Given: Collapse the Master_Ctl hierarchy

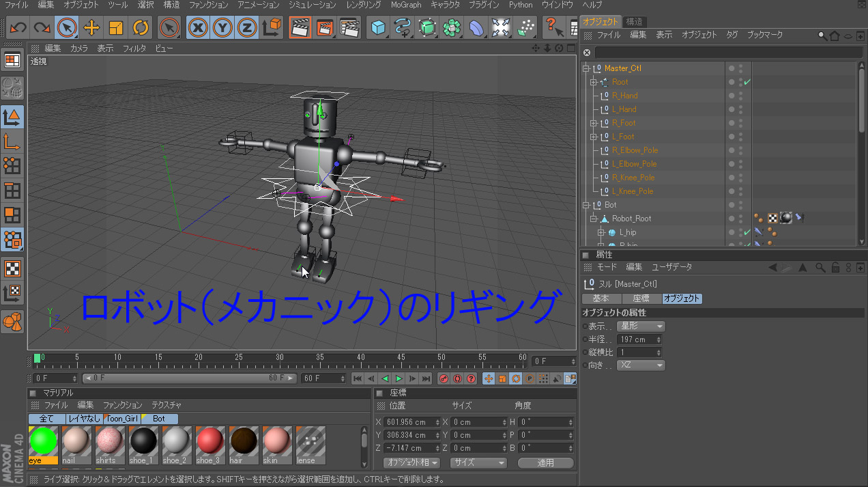Looking at the screenshot, I should tap(585, 68).
